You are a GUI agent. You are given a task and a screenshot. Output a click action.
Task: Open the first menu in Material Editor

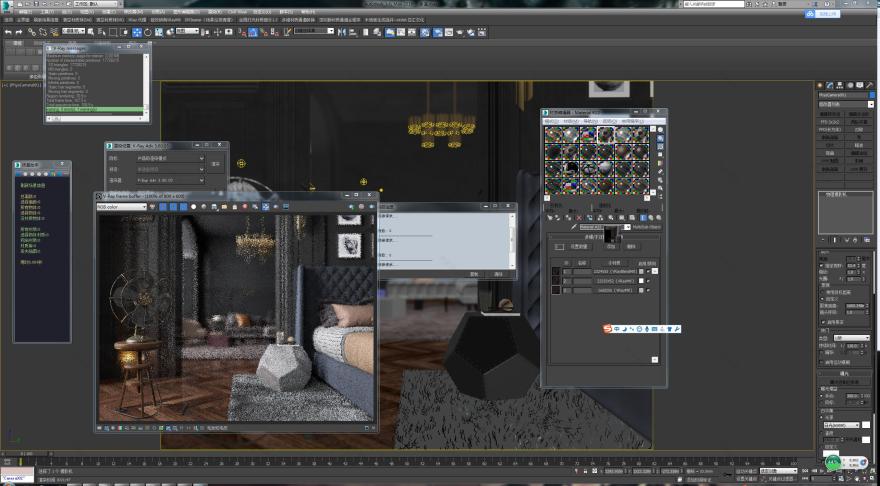tap(553, 120)
